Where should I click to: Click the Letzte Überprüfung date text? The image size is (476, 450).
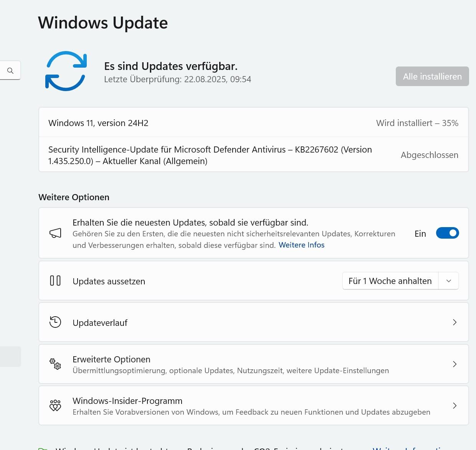tap(178, 79)
